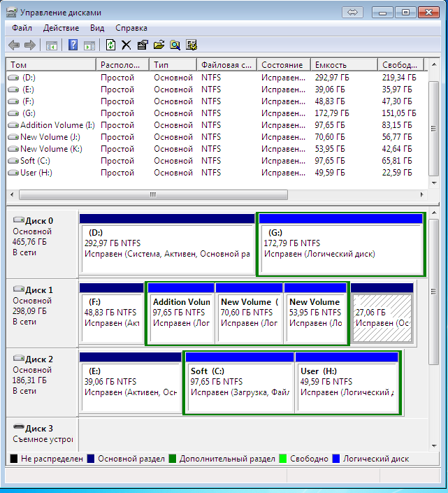Click the Диск 2 disk icon
This screenshot has height=493, width=448.
(x=19, y=358)
